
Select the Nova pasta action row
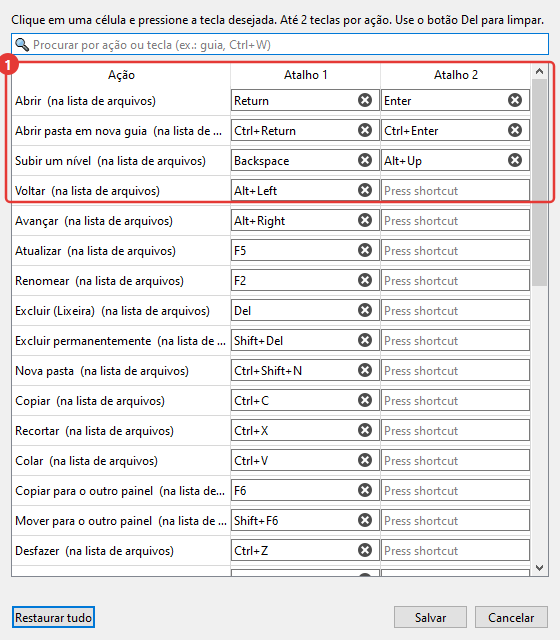121,371
